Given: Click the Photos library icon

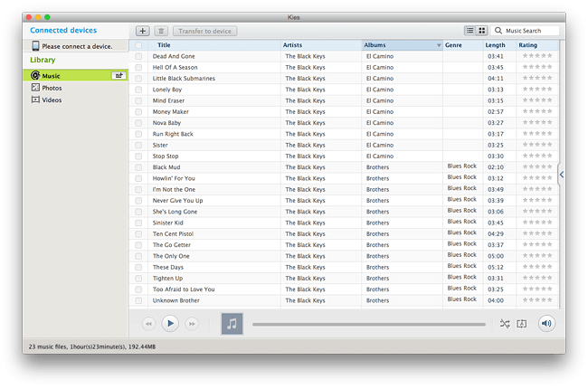Looking at the screenshot, I should (35, 88).
